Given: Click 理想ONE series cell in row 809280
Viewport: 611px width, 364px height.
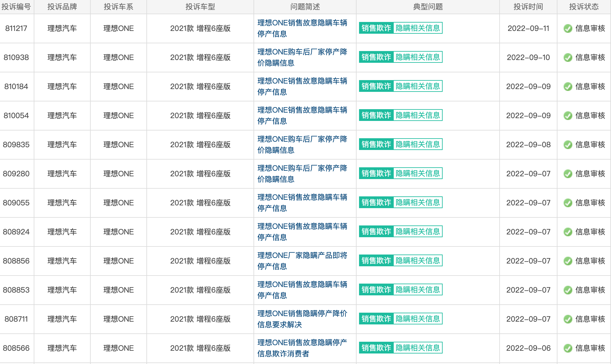Looking at the screenshot, I should tap(119, 174).
